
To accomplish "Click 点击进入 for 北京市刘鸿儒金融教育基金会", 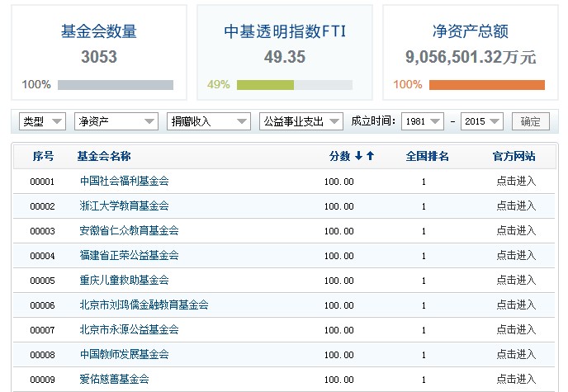I will click(x=516, y=305).
